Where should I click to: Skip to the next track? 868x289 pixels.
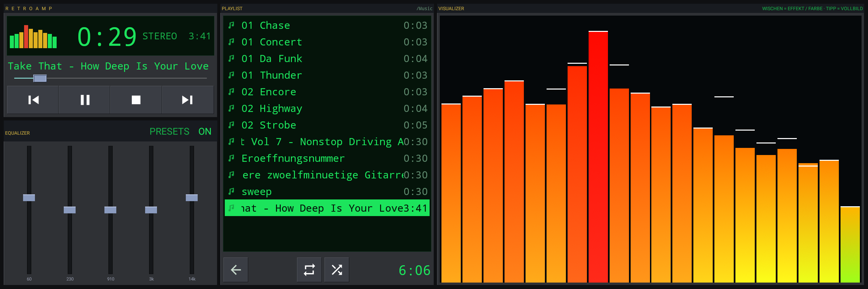click(188, 100)
